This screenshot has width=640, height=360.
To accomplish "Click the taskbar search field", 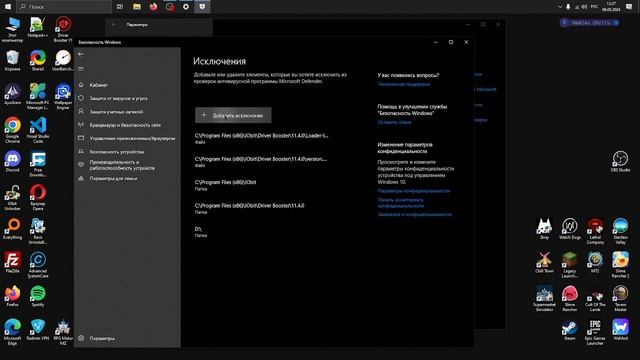I will [64, 7].
